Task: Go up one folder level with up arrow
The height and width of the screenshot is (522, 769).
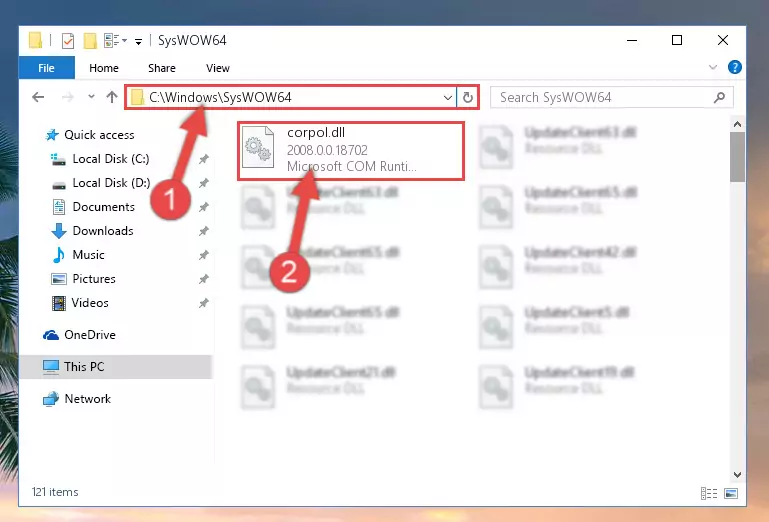Action: 112,97
